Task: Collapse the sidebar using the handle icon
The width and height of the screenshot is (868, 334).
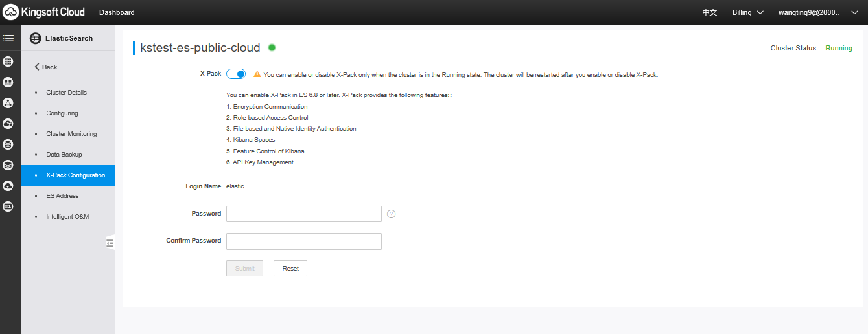Action: tap(110, 243)
